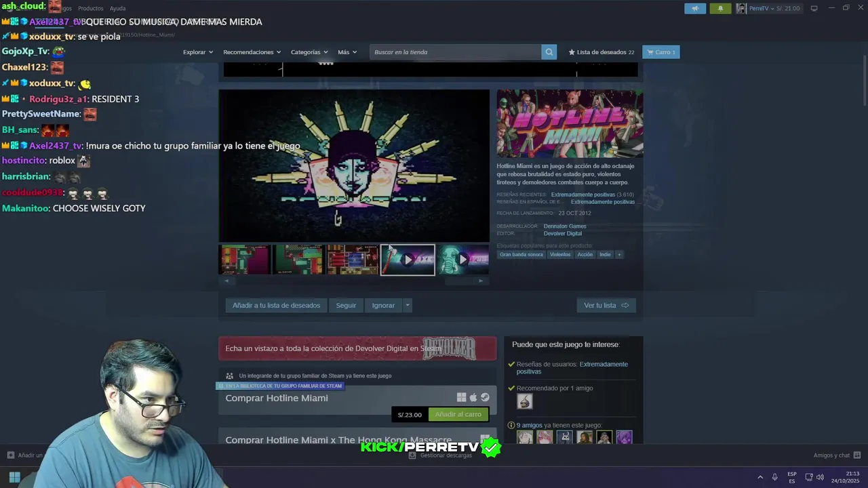Select the third screenshot thumbnail
868x488 pixels.
tap(353, 260)
